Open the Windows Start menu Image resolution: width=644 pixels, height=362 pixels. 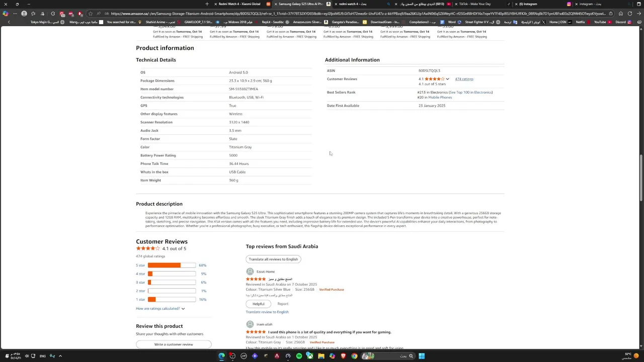[422, 356]
